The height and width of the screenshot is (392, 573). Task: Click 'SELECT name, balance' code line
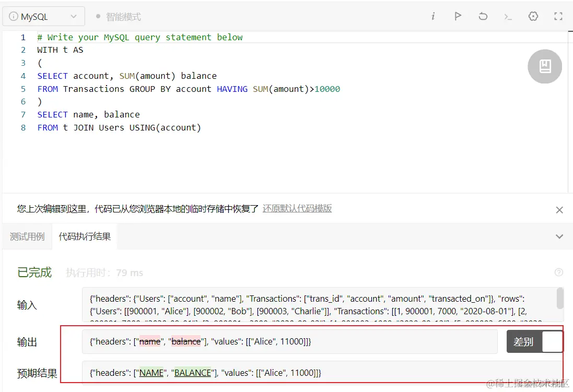(88, 115)
